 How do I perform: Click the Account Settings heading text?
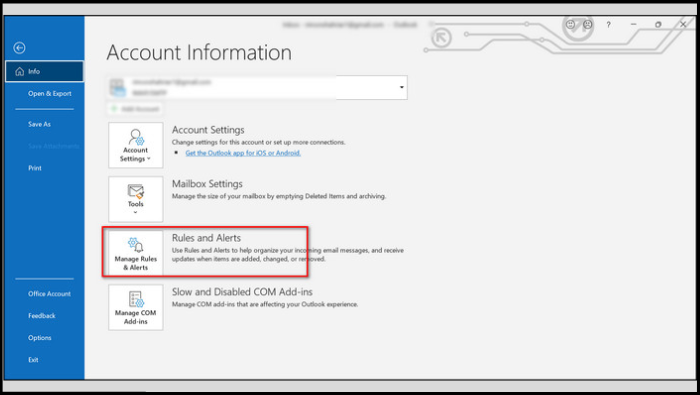tap(208, 130)
